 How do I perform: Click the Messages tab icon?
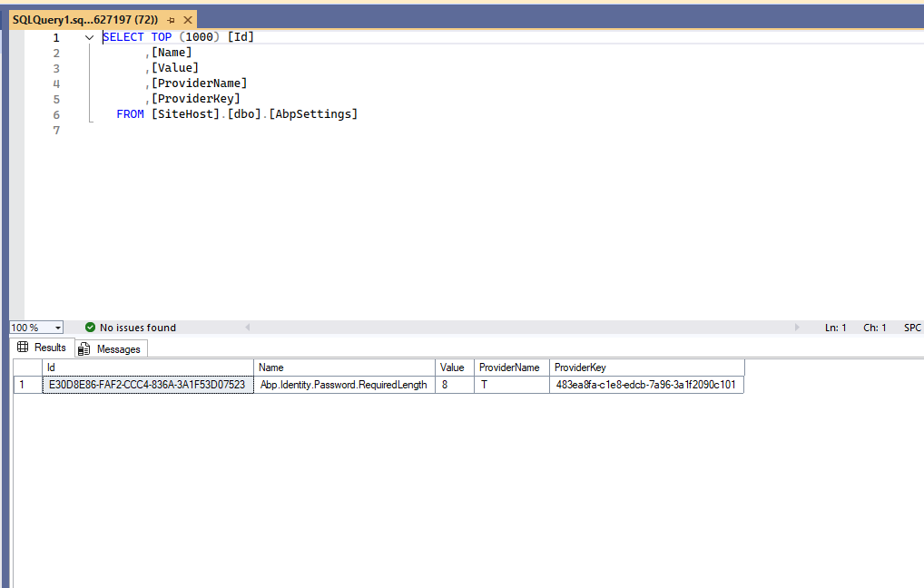84,349
